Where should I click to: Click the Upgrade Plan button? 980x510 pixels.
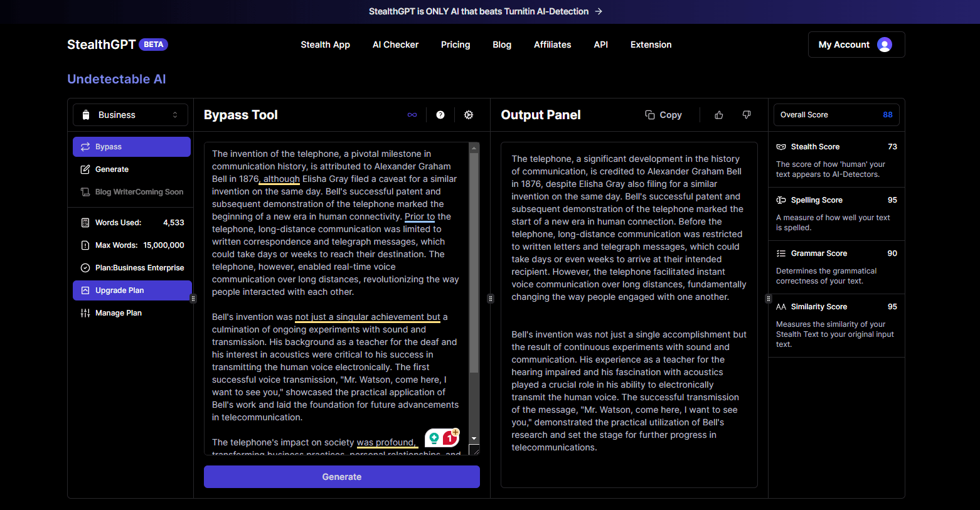(x=132, y=290)
